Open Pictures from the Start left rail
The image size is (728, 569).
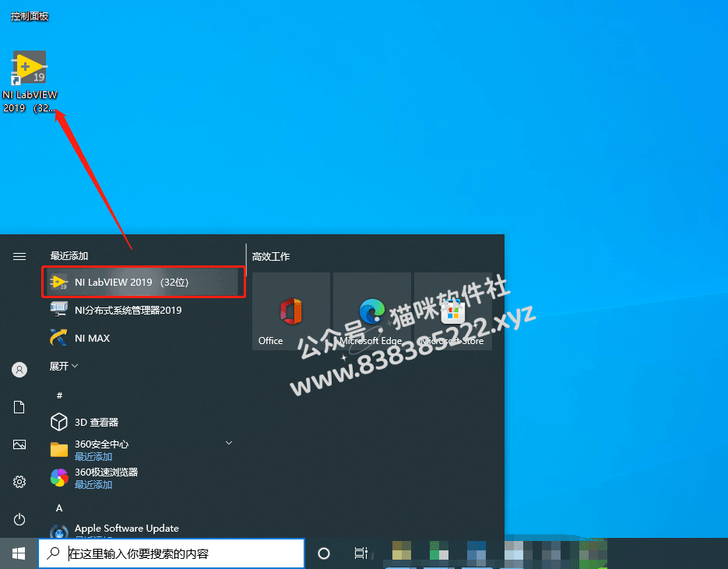click(x=19, y=444)
